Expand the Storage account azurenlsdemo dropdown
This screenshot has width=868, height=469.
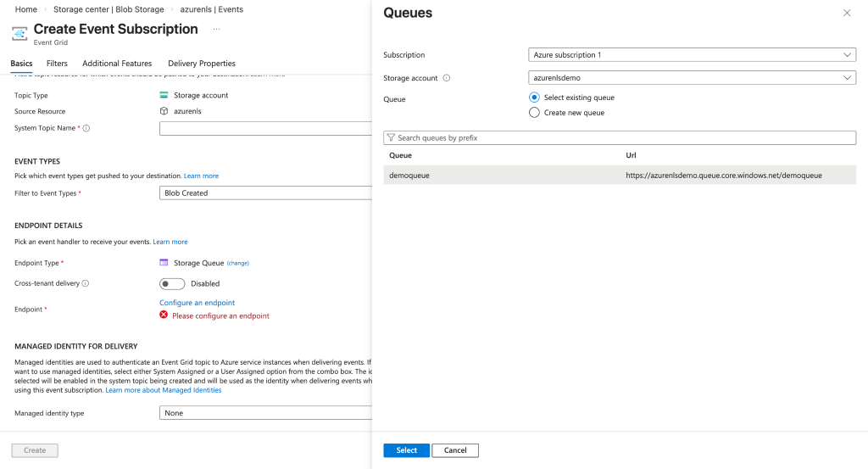coord(692,77)
